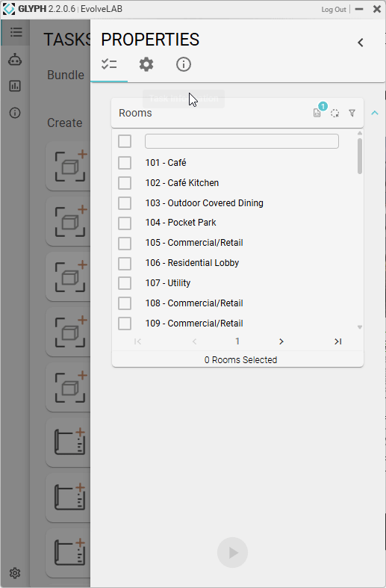This screenshot has height=588, width=386.
Task: Open the tasks list icon in sidebar
Action: (x=16, y=32)
